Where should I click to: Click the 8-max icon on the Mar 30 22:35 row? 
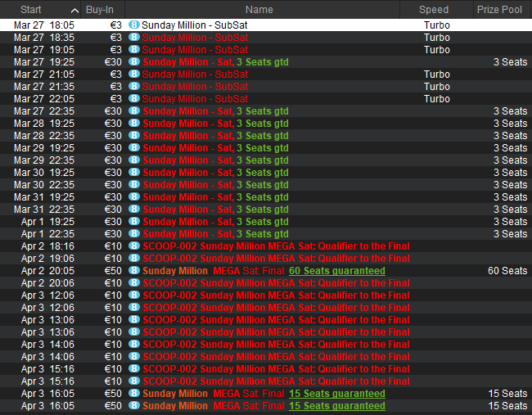pos(134,184)
